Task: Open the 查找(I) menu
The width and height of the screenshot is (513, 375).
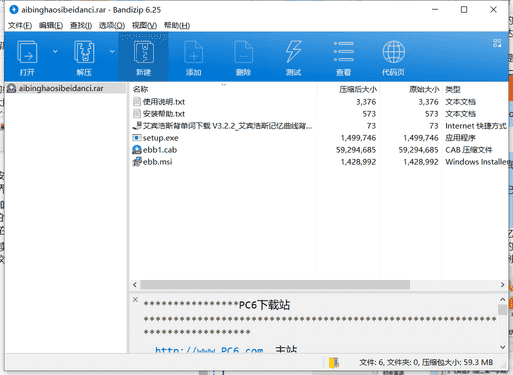Action: pos(81,26)
